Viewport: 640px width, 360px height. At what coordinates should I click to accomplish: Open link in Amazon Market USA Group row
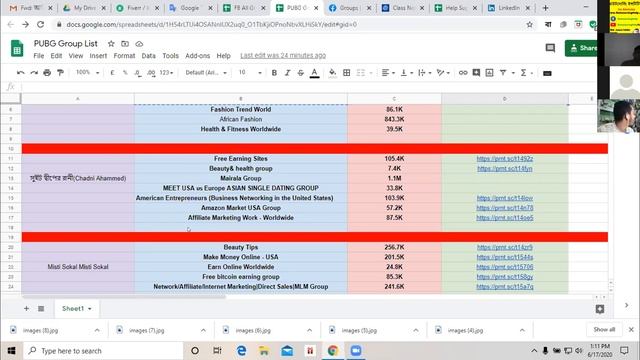click(x=504, y=208)
